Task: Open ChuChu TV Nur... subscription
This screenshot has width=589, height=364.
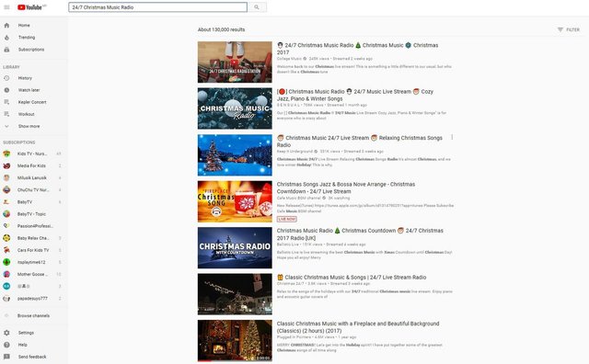Action: point(33,190)
